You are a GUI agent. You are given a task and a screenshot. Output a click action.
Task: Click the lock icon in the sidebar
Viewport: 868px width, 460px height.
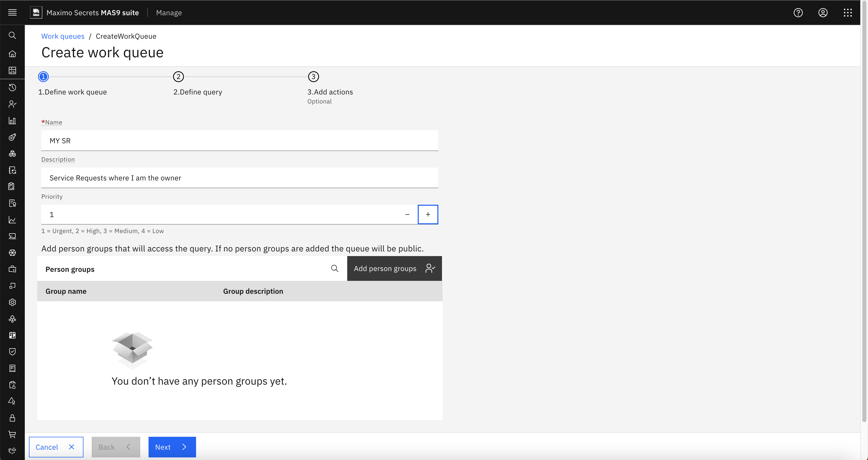click(x=12, y=418)
